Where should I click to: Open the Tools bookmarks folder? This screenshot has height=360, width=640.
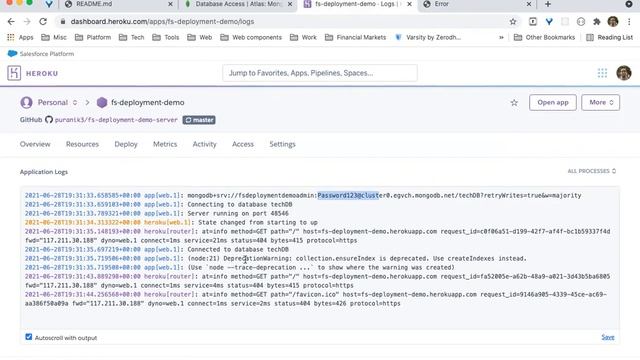tap(166, 37)
